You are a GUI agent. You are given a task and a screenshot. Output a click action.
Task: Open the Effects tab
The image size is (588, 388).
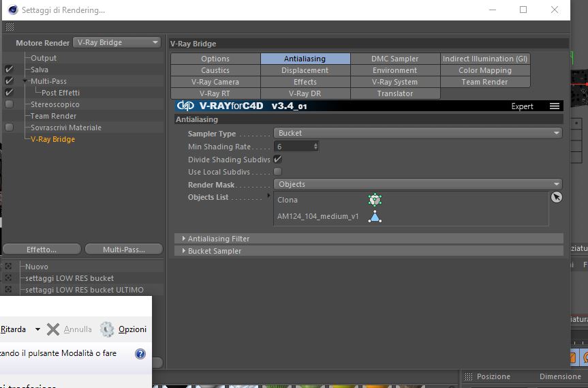tap(305, 82)
